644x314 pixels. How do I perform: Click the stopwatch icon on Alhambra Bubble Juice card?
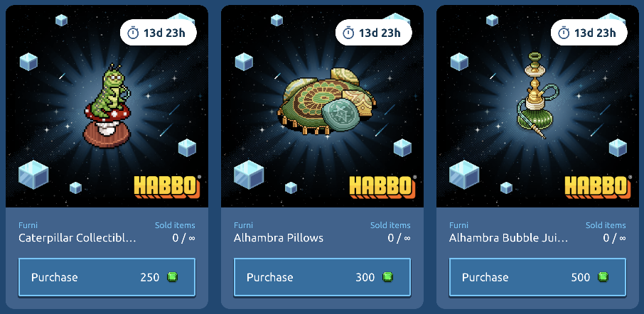(564, 33)
